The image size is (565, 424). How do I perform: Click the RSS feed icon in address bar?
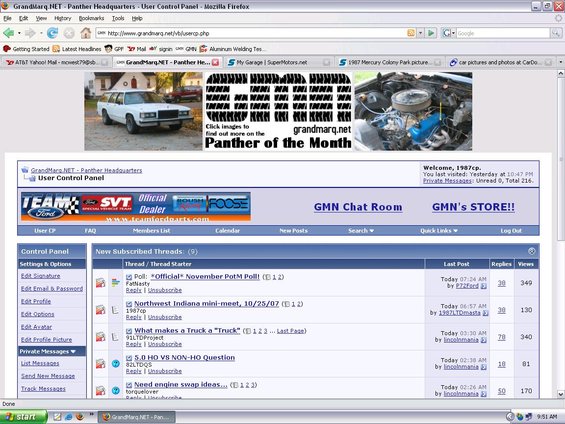tap(411, 33)
